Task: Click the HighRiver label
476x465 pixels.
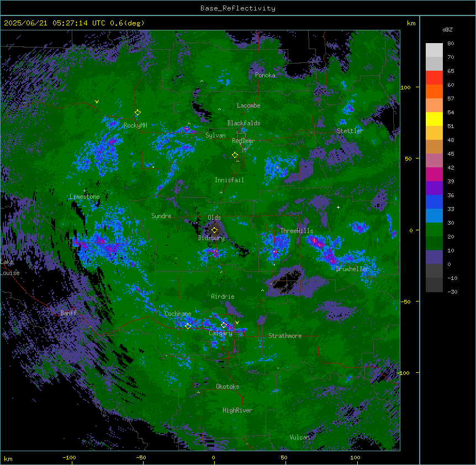Action: pyautogui.click(x=237, y=410)
